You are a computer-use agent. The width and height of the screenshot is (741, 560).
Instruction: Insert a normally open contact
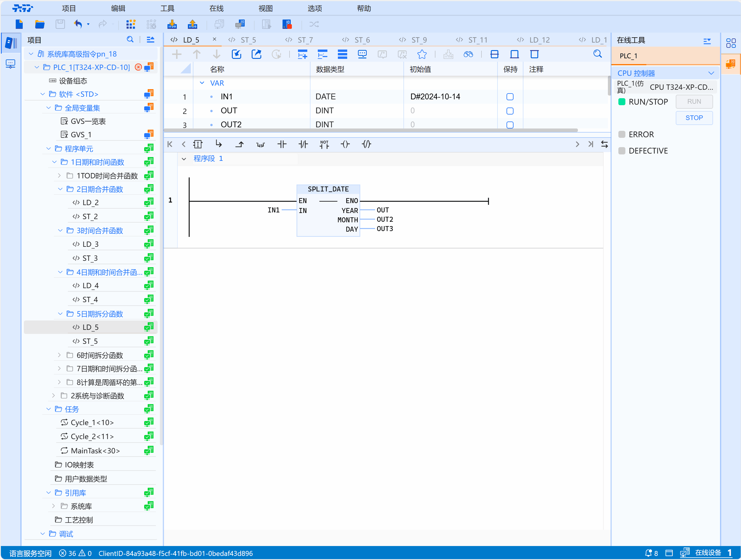point(282,145)
